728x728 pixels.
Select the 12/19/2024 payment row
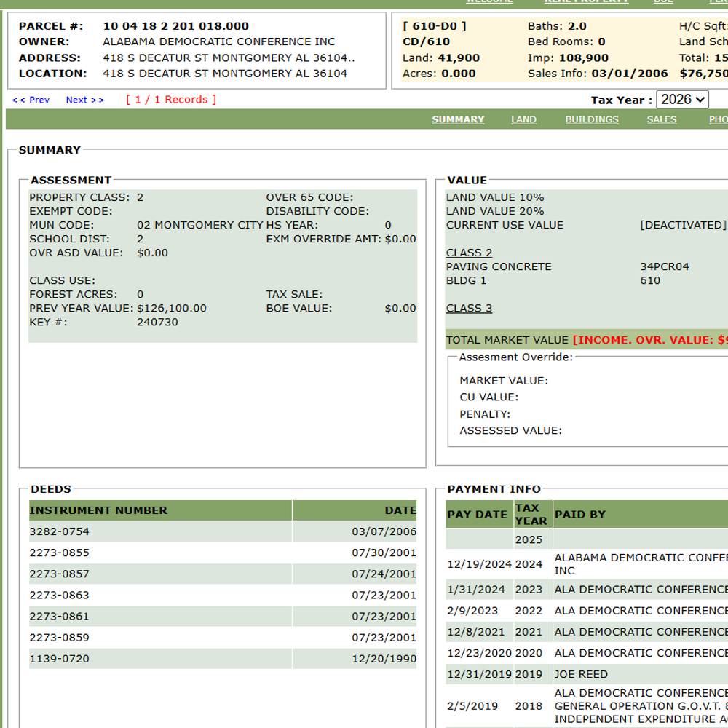[587, 564]
